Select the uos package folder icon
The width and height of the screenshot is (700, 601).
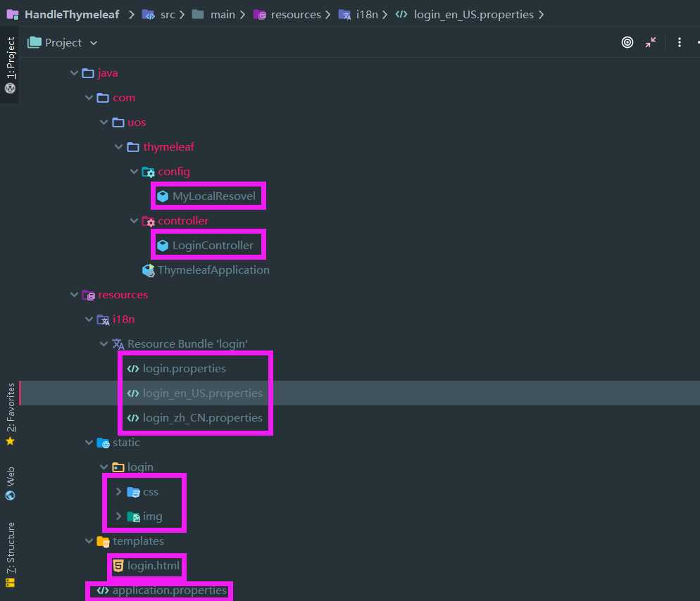tap(118, 122)
